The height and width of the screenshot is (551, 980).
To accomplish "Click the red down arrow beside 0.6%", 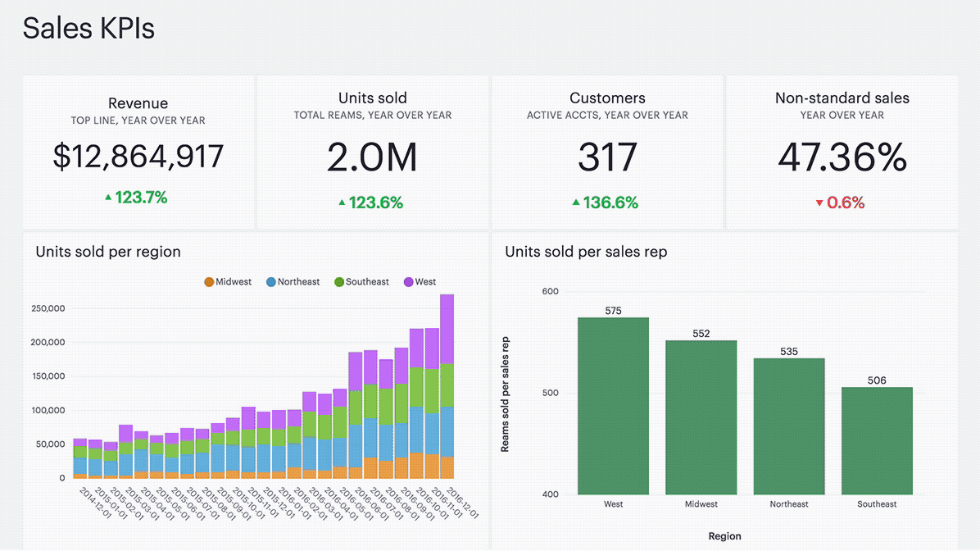I will (x=819, y=203).
